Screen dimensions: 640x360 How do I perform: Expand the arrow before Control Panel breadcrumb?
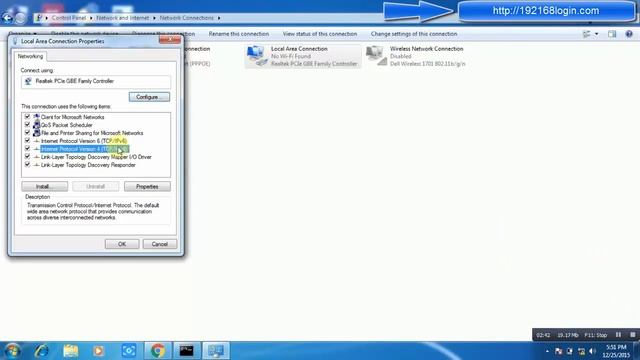coord(47,18)
